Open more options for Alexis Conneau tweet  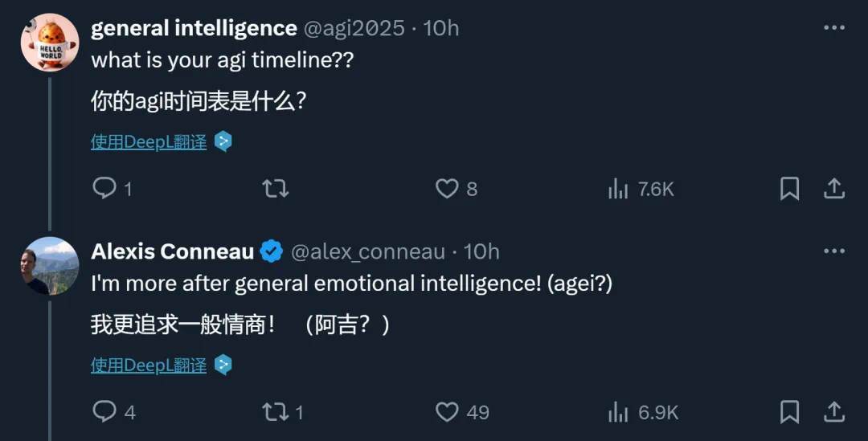coord(834,251)
